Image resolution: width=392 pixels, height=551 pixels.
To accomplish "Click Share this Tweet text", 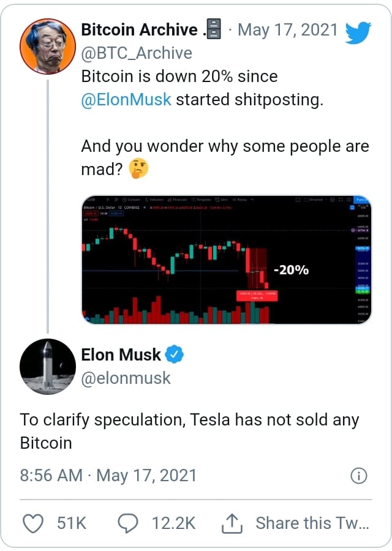I will (312, 523).
